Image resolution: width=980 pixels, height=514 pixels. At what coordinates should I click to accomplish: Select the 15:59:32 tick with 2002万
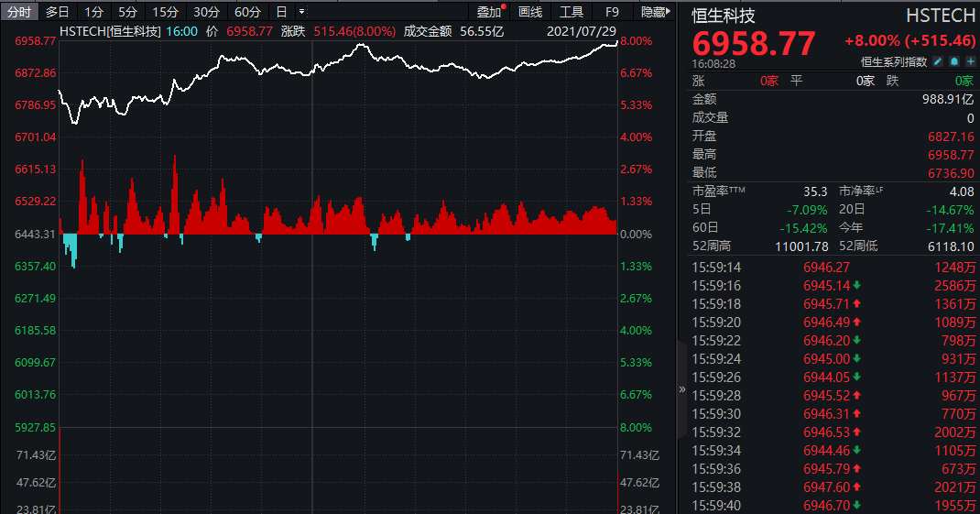coord(833,432)
